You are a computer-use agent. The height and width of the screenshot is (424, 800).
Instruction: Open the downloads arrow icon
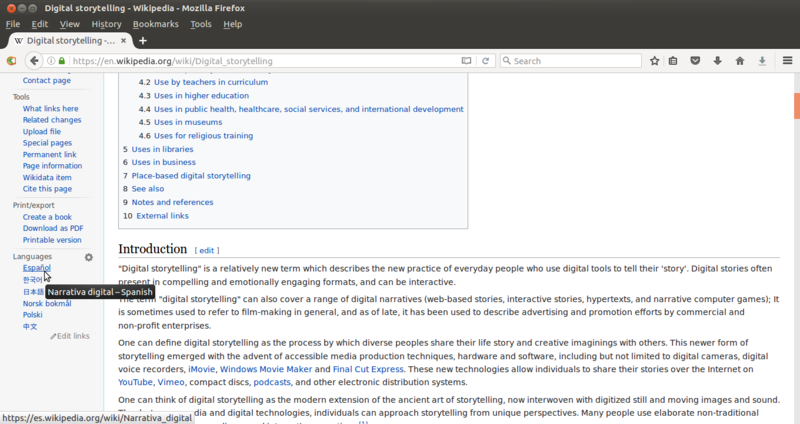pos(717,61)
